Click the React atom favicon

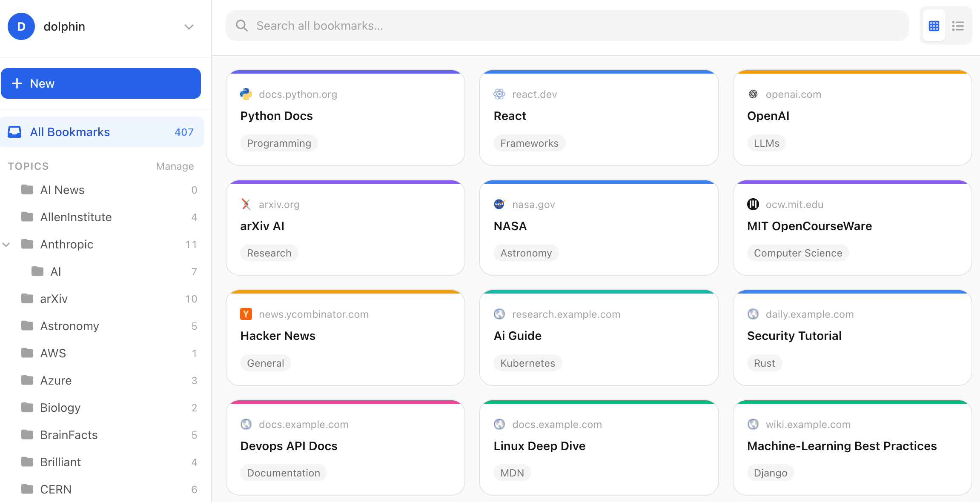[499, 94]
